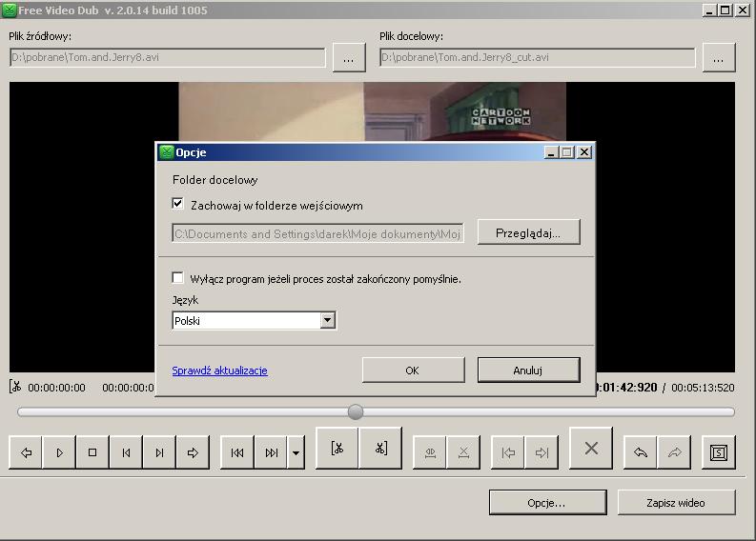Stop video playback
Image resolution: width=756 pixels, height=541 pixels.
coord(92,452)
